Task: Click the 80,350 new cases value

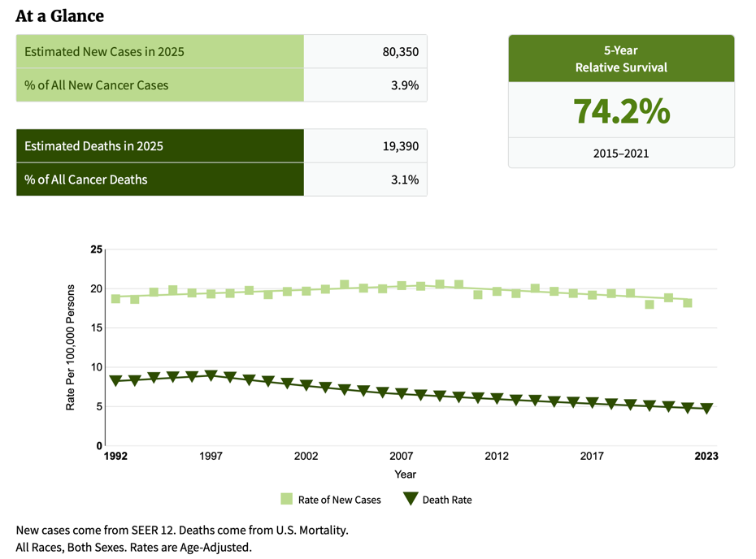Action: [400, 52]
